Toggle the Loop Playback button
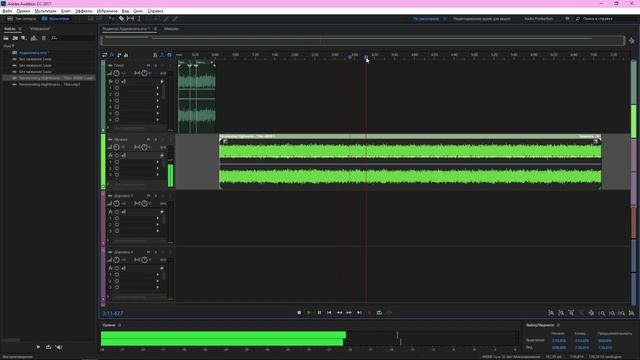The image size is (640, 360). coord(379,313)
